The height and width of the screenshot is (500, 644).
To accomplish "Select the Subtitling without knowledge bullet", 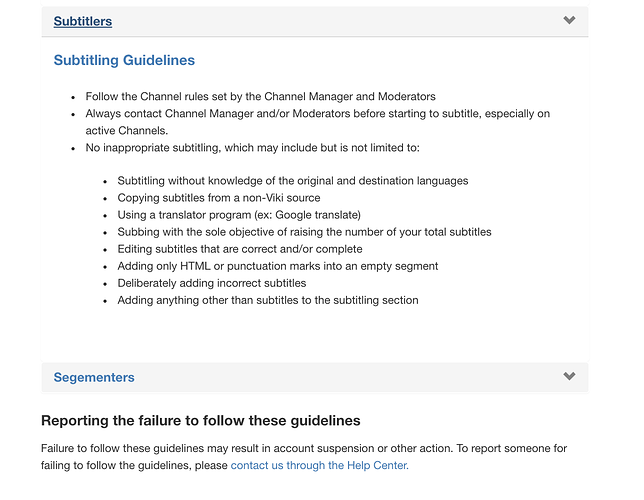I will click(293, 181).
